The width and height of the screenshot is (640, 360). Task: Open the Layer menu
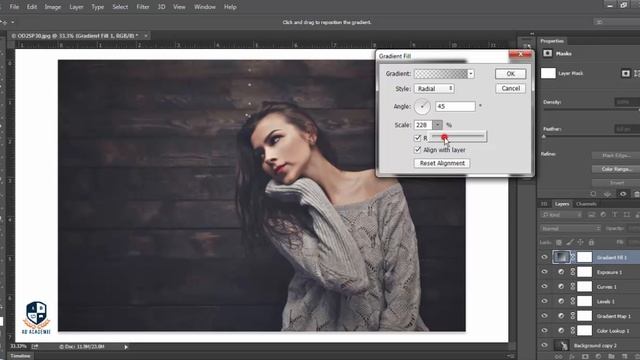tap(76, 7)
